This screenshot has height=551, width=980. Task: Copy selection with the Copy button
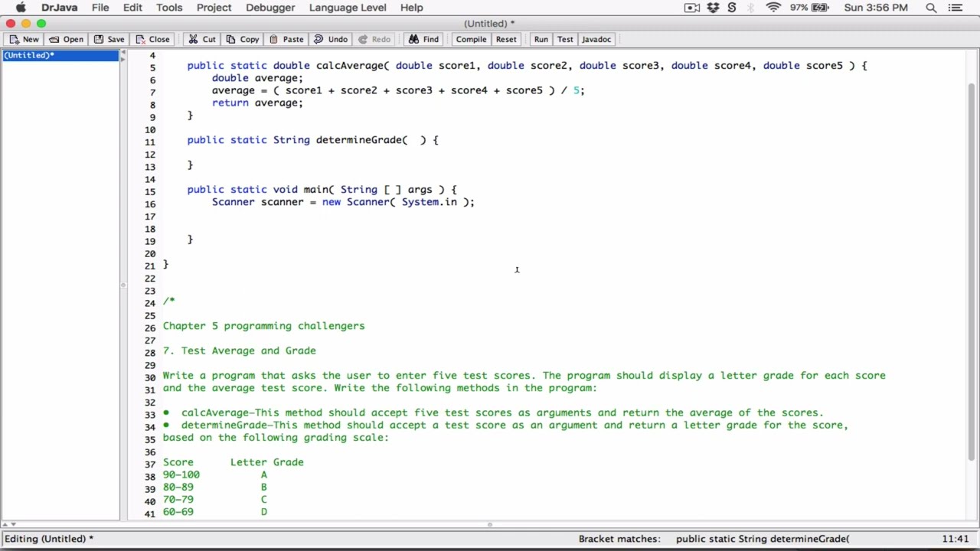click(242, 39)
